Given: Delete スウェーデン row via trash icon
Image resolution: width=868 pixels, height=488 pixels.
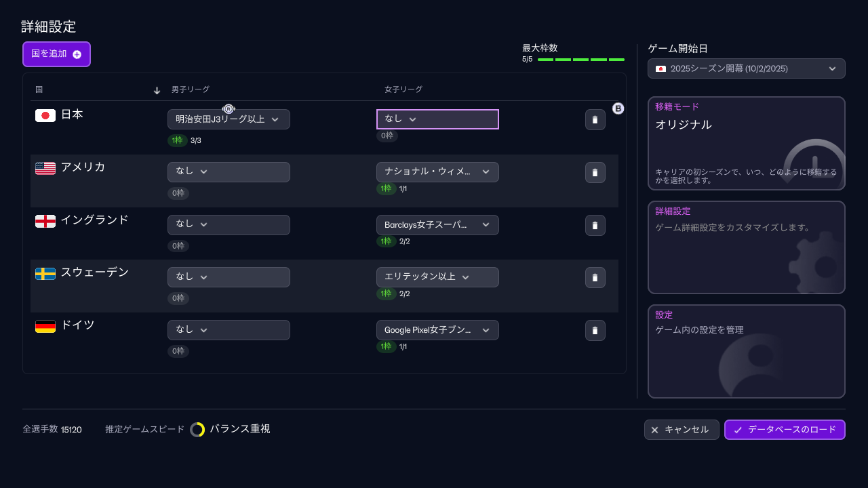Looking at the screenshot, I should click(x=595, y=277).
